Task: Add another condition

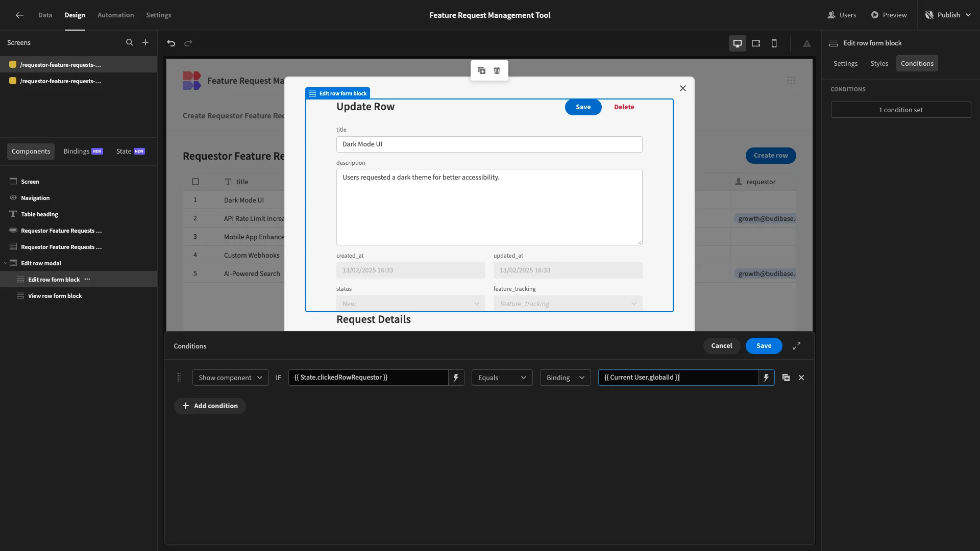Action: [210, 406]
